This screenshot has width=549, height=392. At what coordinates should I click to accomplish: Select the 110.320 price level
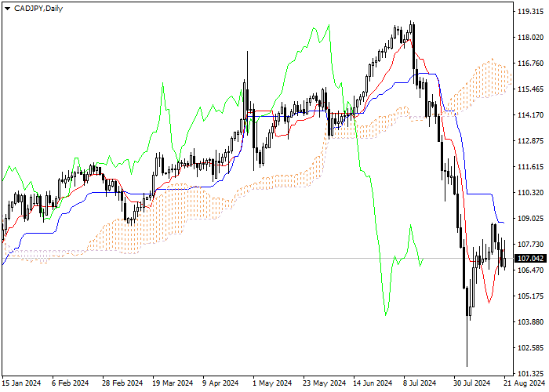(x=530, y=193)
